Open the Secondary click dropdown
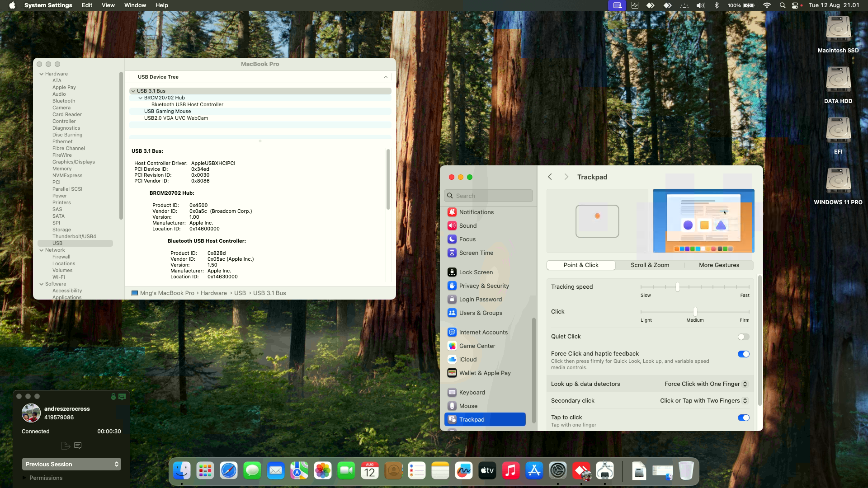 coord(703,401)
